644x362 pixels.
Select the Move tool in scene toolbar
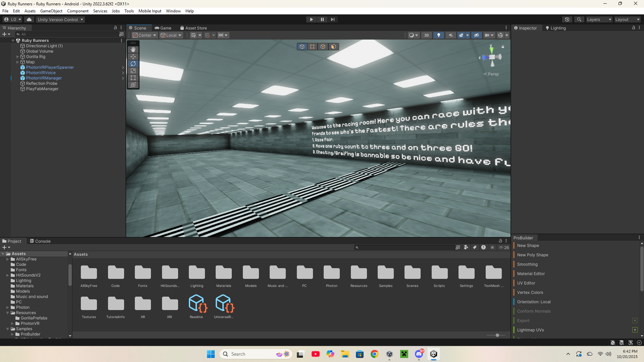[133, 57]
